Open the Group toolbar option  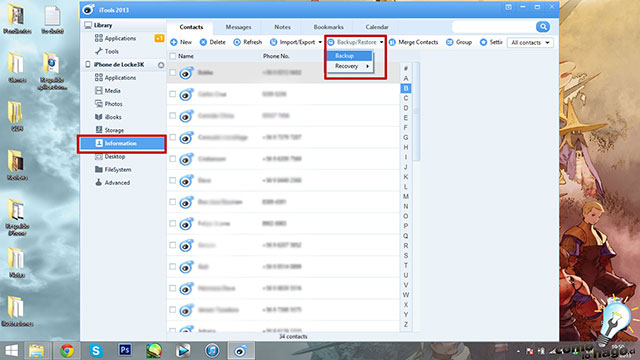tap(459, 42)
